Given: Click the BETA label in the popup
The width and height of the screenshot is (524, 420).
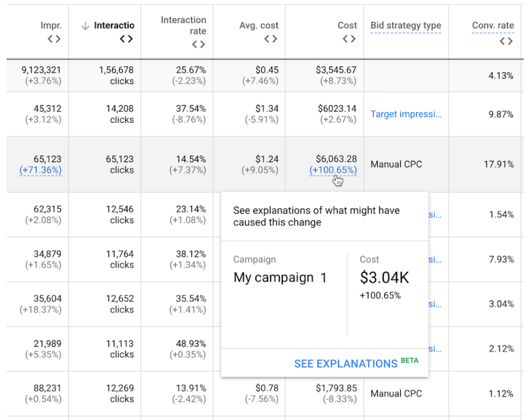Looking at the screenshot, I should [409, 361].
